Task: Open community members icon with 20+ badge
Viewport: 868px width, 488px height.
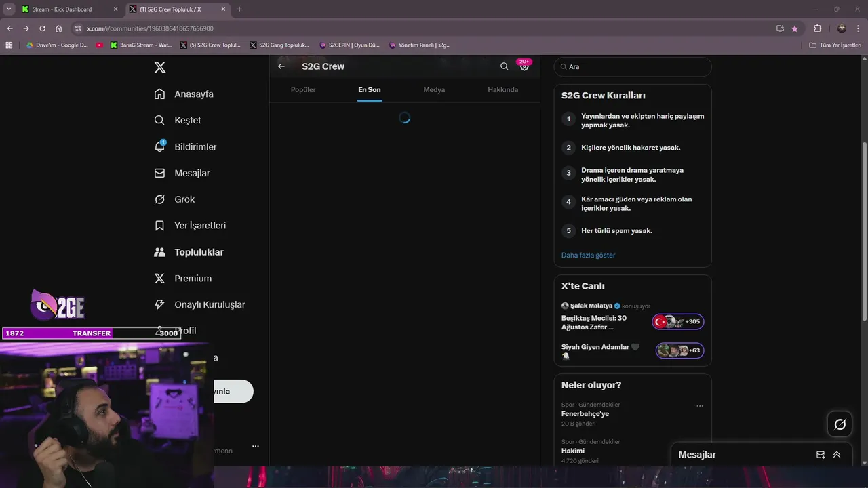Action: click(524, 66)
